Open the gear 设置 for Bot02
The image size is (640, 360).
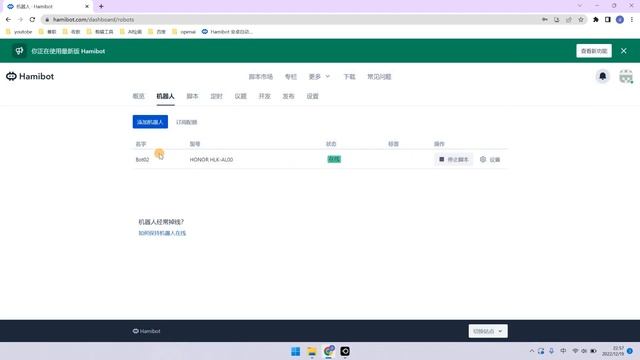[x=490, y=159]
